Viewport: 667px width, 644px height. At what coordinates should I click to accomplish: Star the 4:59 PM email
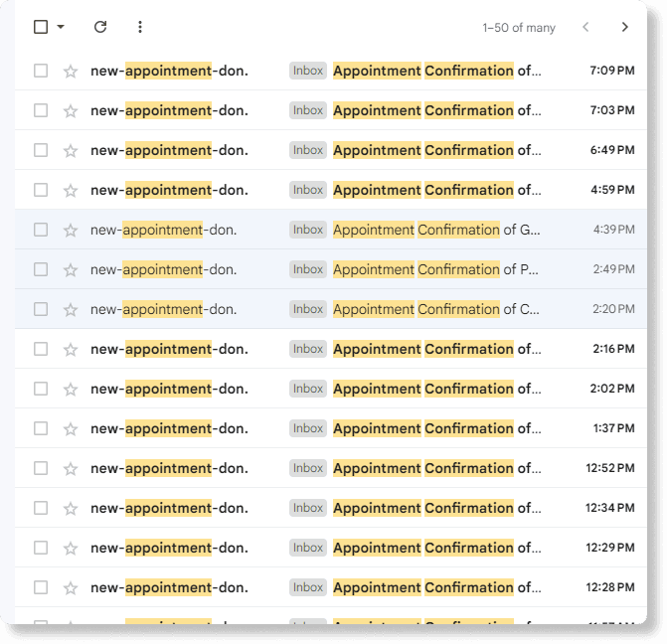tap(71, 190)
